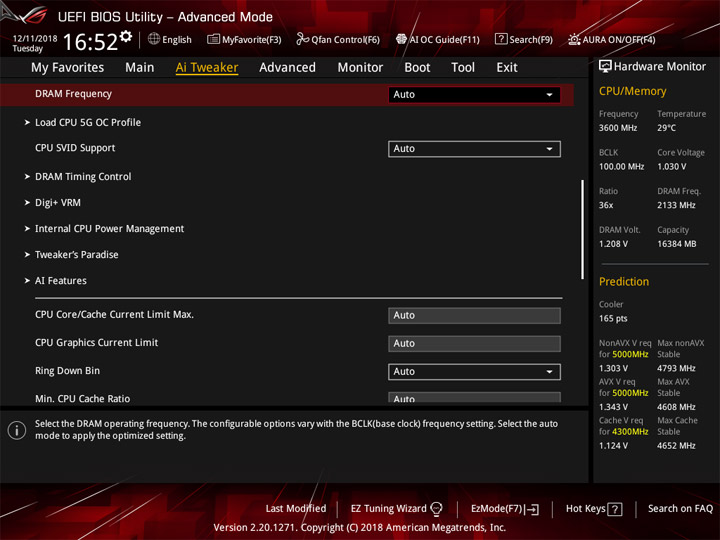The image size is (720, 540).
Task: Click the EzMode exit arrow icon
Action: pyautogui.click(x=533, y=509)
